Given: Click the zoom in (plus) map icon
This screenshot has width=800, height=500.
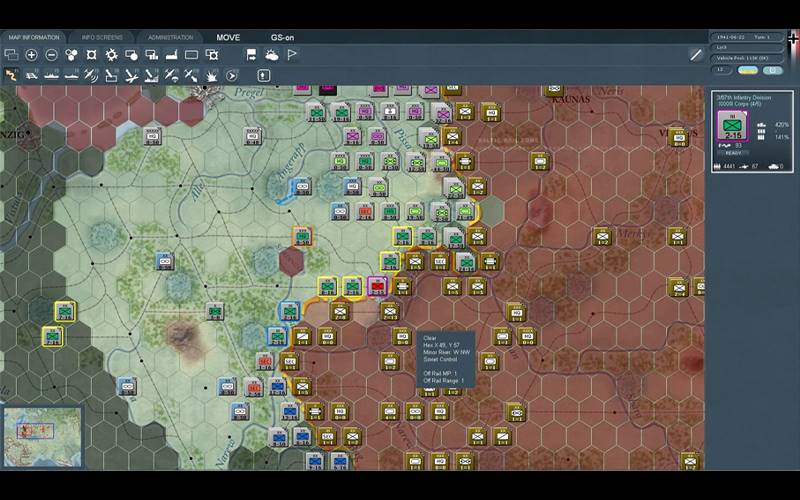Looking at the screenshot, I should click(x=32, y=55).
